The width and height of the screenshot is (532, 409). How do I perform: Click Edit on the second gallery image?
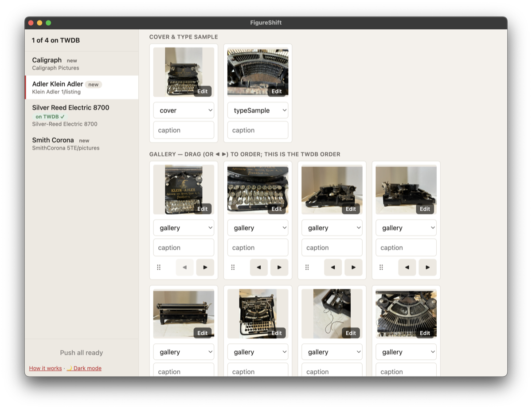[x=277, y=209]
